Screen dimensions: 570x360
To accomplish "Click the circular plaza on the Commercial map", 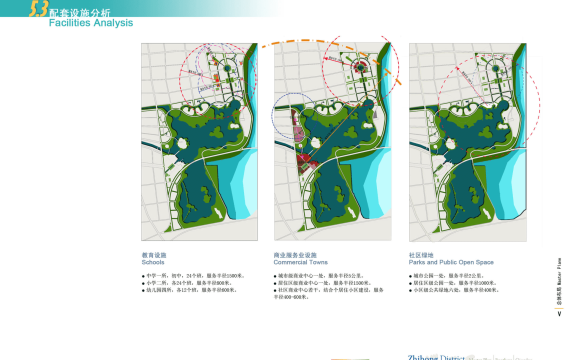I will click(360, 67).
